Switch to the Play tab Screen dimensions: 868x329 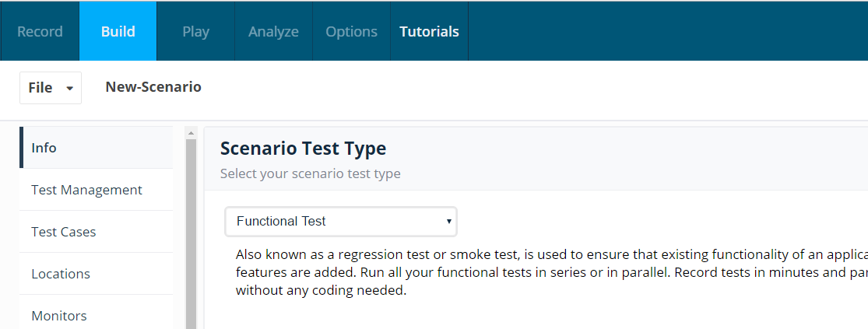tap(196, 32)
